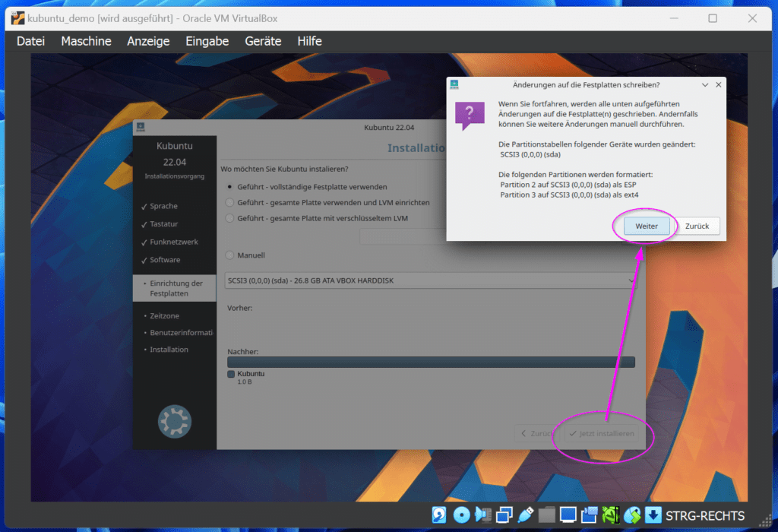Click the Software step in sidebar
This screenshot has height=532, width=778.
tap(165, 260)
